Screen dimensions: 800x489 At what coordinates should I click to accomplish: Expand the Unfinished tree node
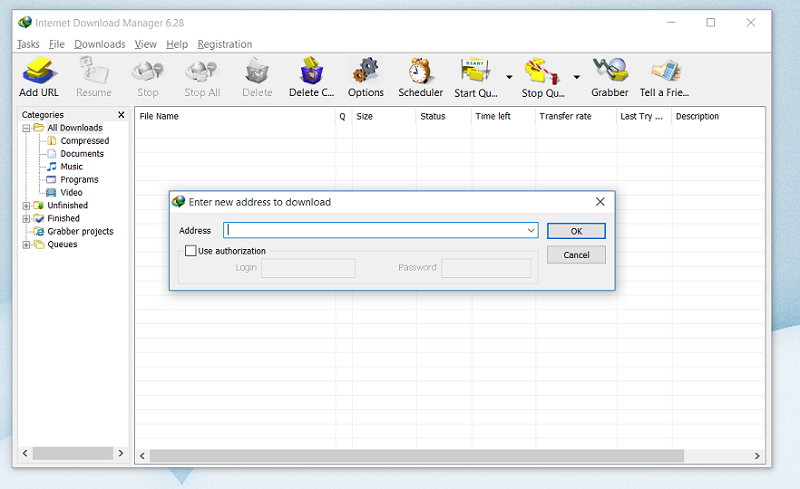(x=26, y=206)
